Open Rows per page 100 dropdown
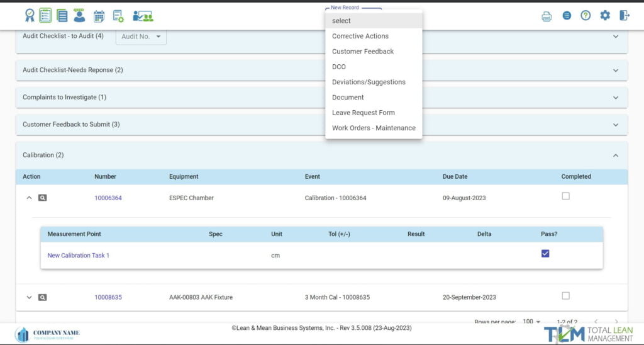644x345 pixels. [531, 322]
